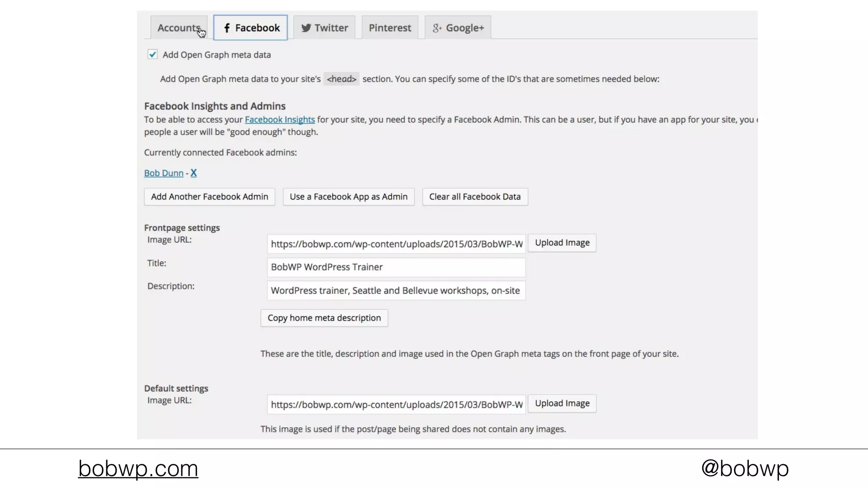Viewport: 868px width, 488px height.
Task: Click Upload Image for Frontpage settings
Action: click(x=562, y=243)
